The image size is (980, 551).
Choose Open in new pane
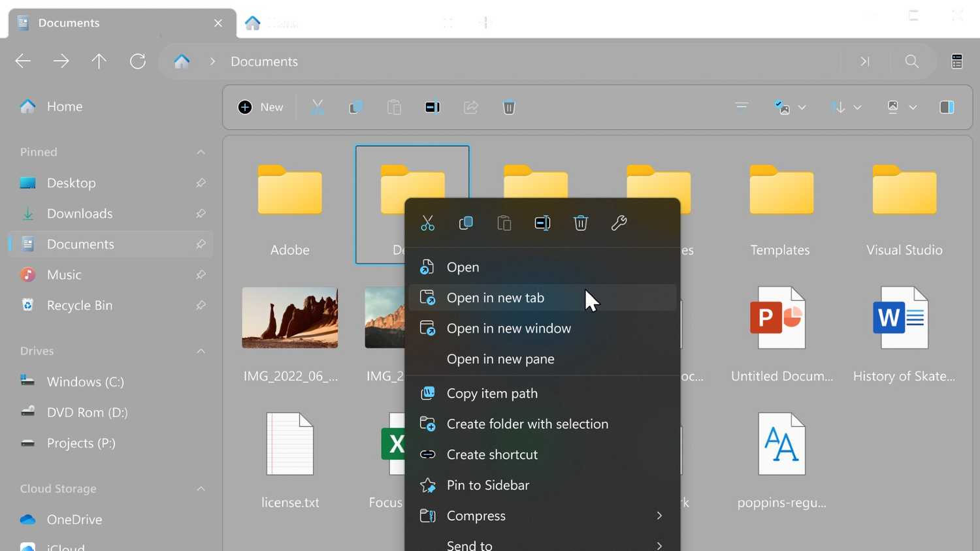[x=542, y=359]
